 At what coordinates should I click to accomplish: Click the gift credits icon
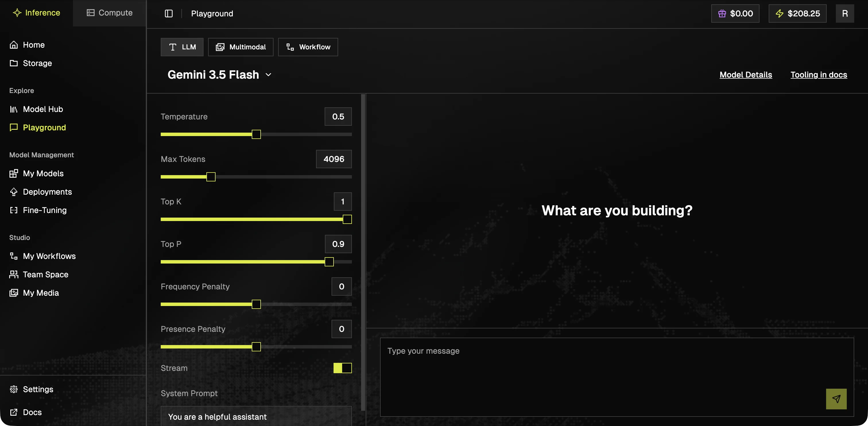click(x=722, y=13)
